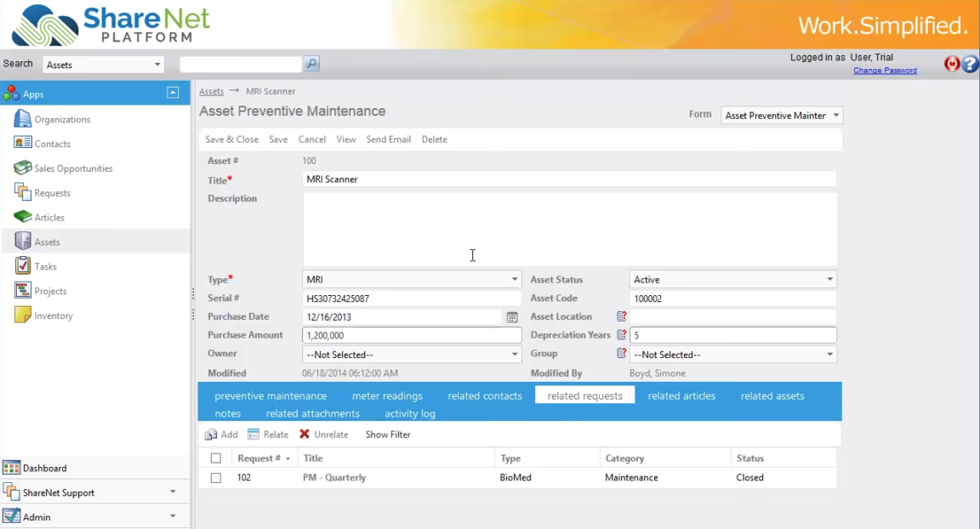Click the red Unrelate icon
Viewport: 980px width, 529px height.
coord(305,434)
